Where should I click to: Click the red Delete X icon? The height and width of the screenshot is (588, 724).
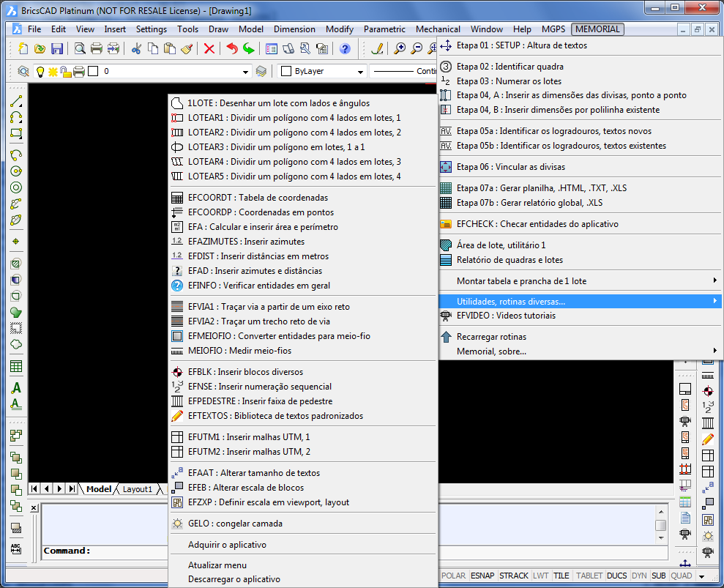209,49
